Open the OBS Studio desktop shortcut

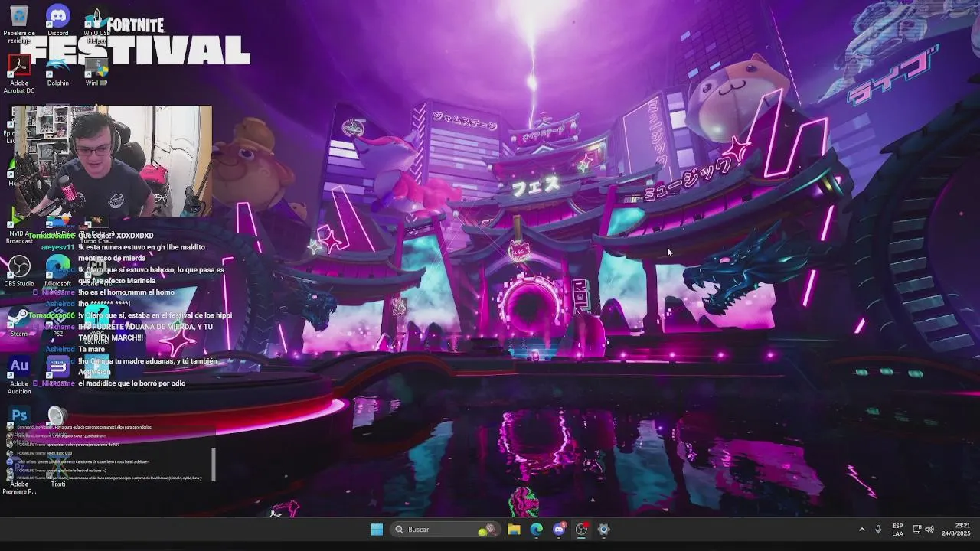[19, 270]
